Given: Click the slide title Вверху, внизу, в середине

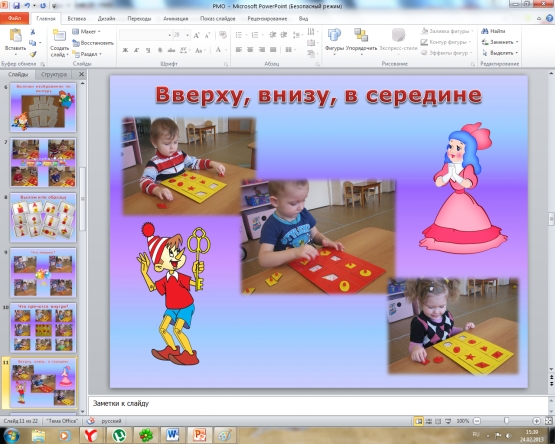Looking at the screenshot, I should pos(319,95).
